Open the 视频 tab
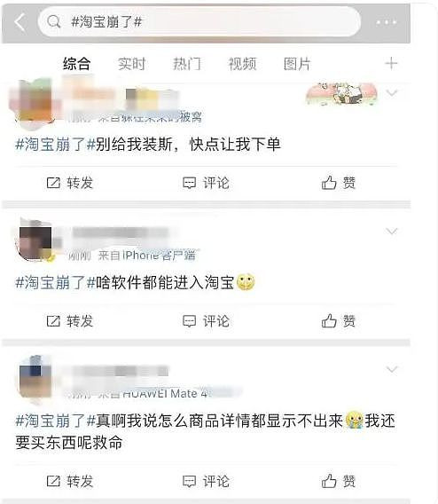The height and width of the screenshot is (504, 438). 242,64
